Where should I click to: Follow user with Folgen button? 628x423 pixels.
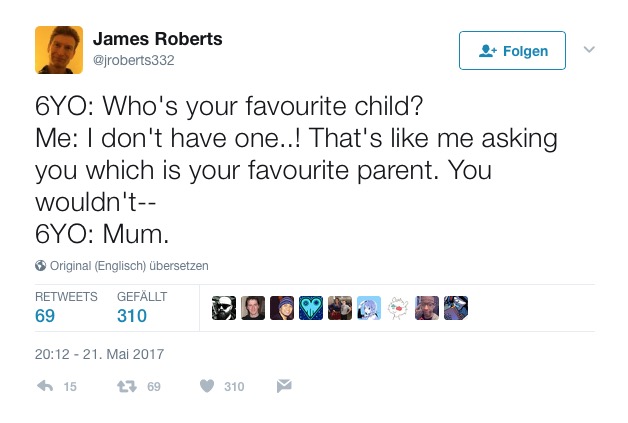coord(512,50)
